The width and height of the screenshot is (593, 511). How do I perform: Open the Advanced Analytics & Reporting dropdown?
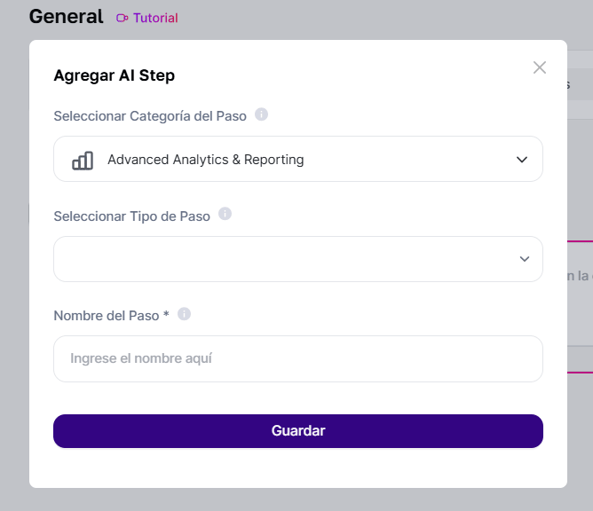[298, 159]
